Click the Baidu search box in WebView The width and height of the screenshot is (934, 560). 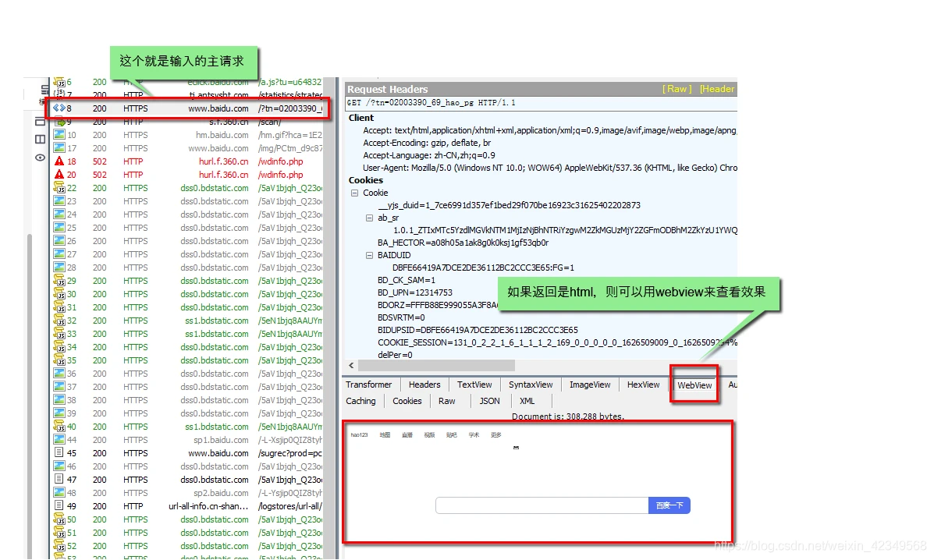click(542, 505)
